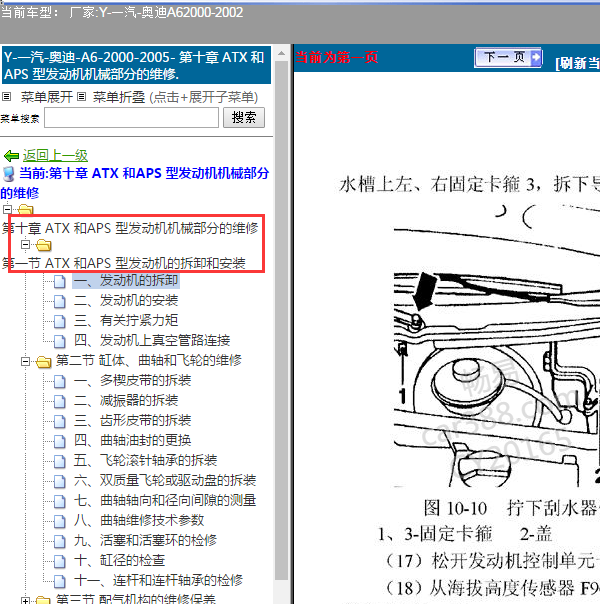Click the tree panel vertical scrollbar thumb
Image resolution: width=600 pixels, height=604 pixels.
pyautogui.click(x=282, y=320)
